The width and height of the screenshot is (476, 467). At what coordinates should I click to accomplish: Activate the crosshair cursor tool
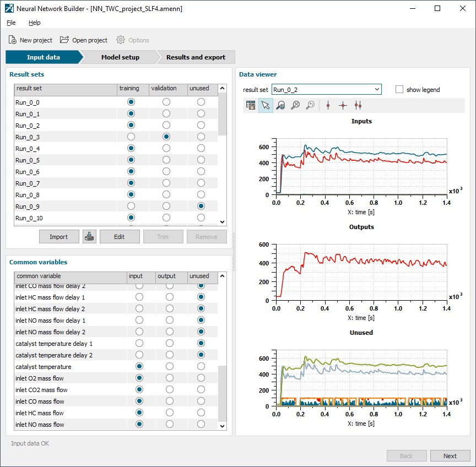coord(343,105)
